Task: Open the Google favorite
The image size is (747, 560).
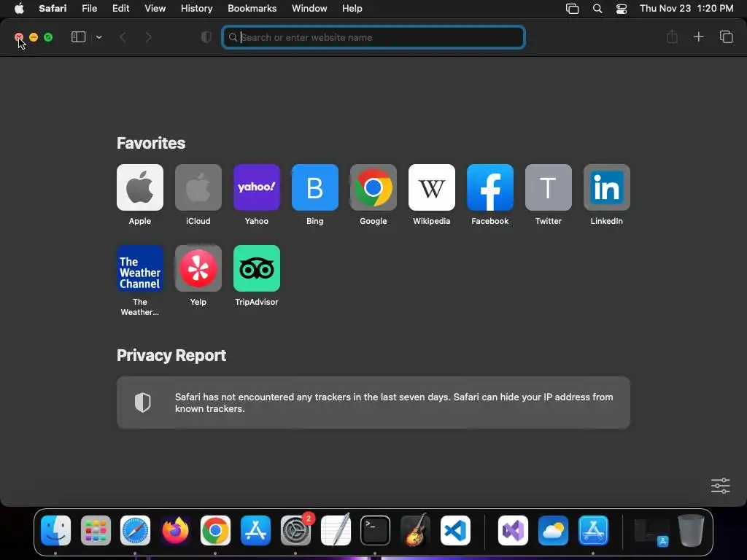Action: [x=373, y=187]
